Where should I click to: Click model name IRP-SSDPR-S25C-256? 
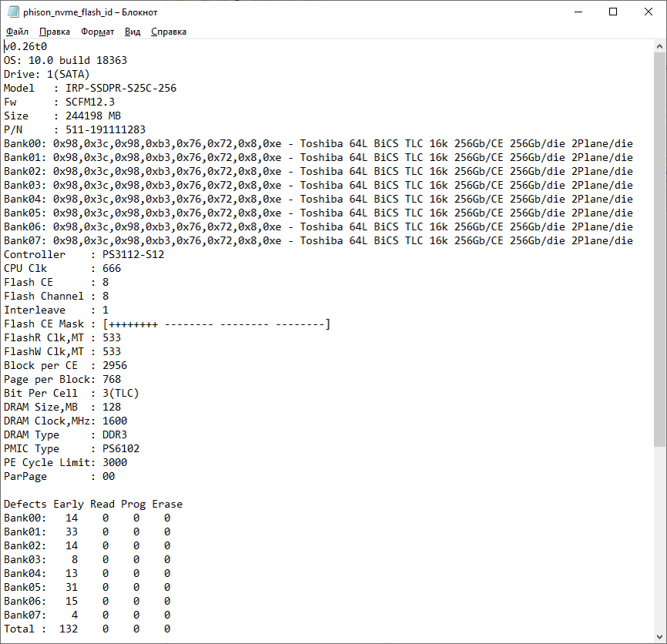click(121, 88)
